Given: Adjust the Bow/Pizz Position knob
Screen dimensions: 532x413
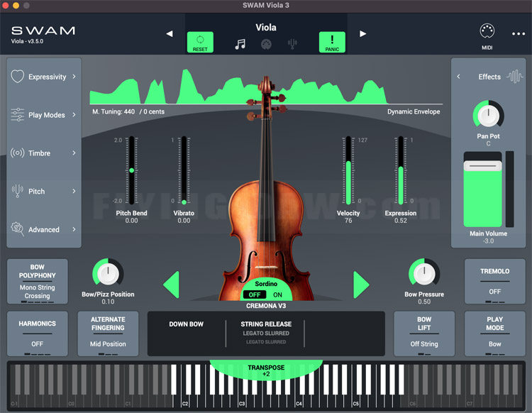Looking at the screenshot, I should 108,274.
